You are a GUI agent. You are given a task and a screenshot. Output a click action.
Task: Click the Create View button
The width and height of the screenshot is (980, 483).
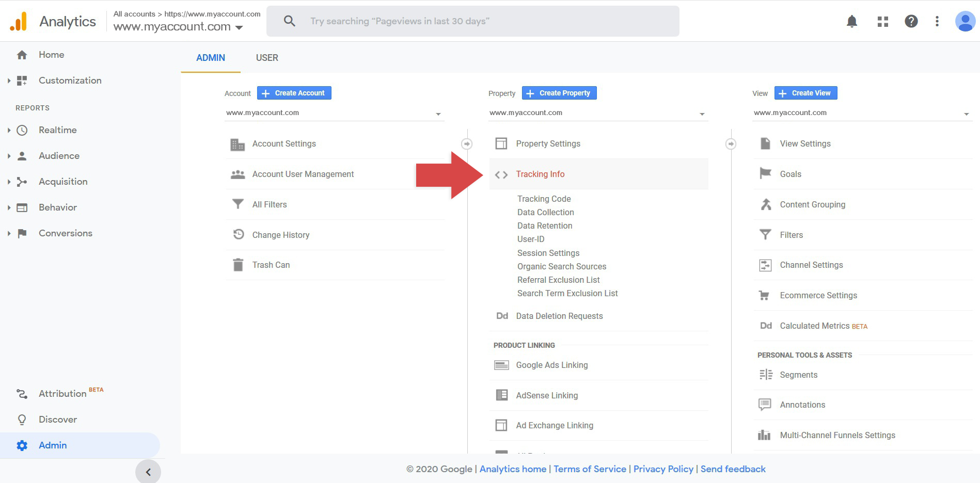(806, 93)
